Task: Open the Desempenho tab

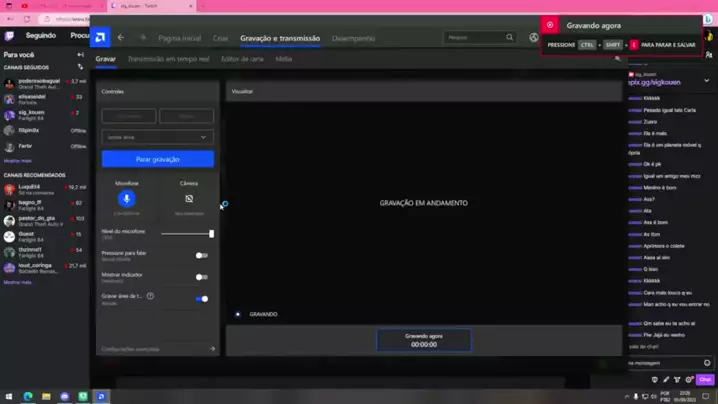Action: [353, 38]
